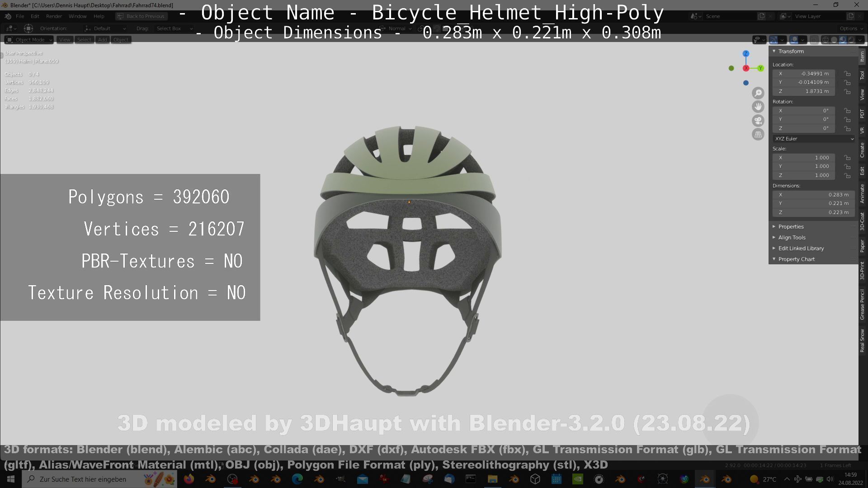Click the blue Z axis on the gizmo
The image size is (868, 488).
[746, 53]
